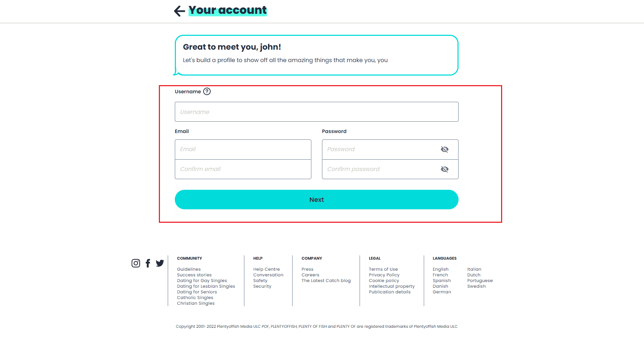Open the Twitter social icon
Screen dimensions: 644x337
click(x=160, y=263)
